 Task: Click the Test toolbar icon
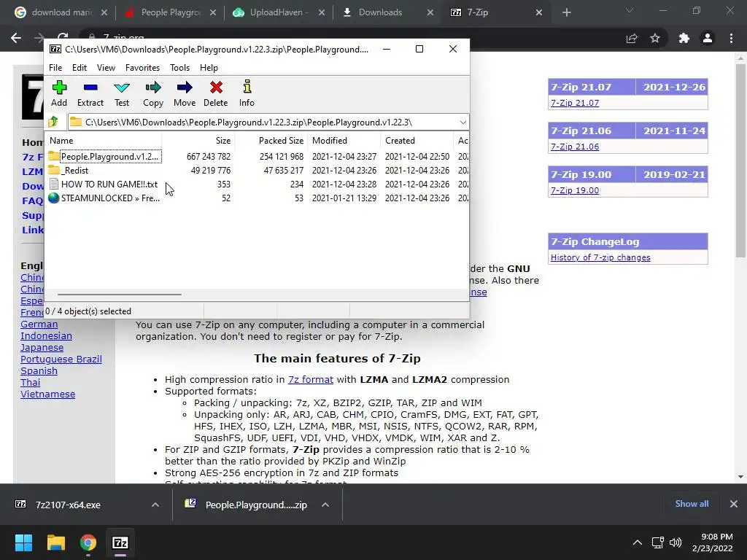pos(122,93)
